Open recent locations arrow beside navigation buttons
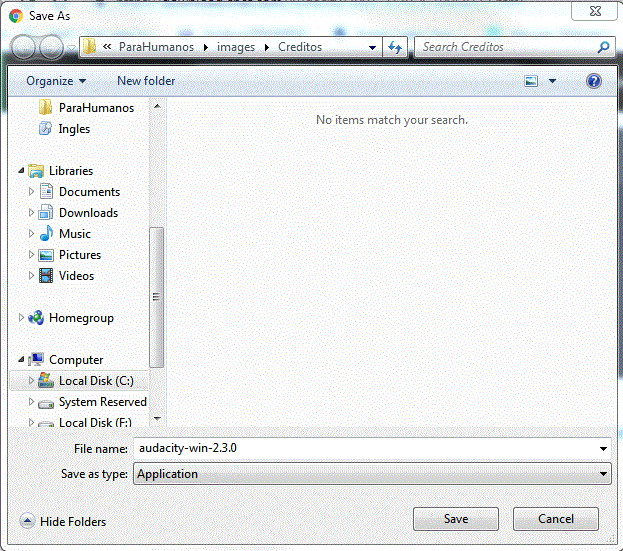Image resolution: width=623 pixels, height=551 pixels. point(72,47)
